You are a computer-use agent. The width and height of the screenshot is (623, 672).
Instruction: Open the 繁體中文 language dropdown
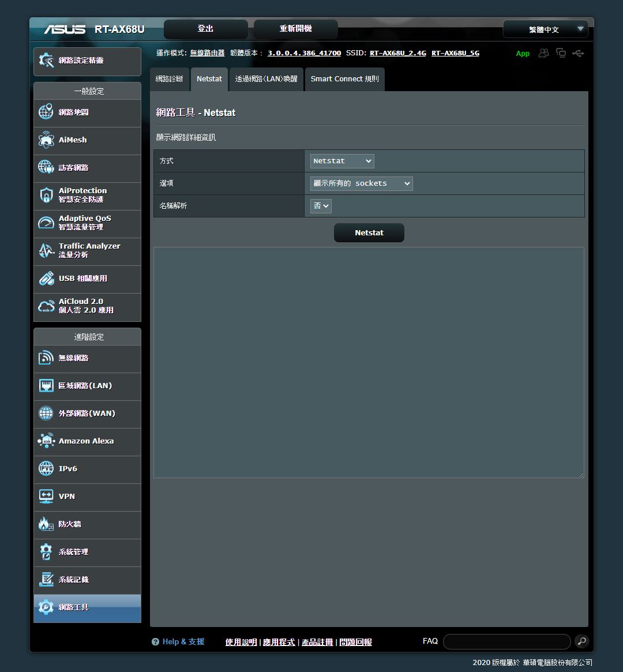(x=546, y=29)
